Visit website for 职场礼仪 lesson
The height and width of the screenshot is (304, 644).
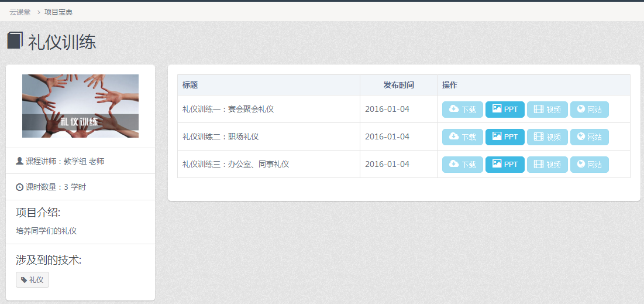coord(589,137)
